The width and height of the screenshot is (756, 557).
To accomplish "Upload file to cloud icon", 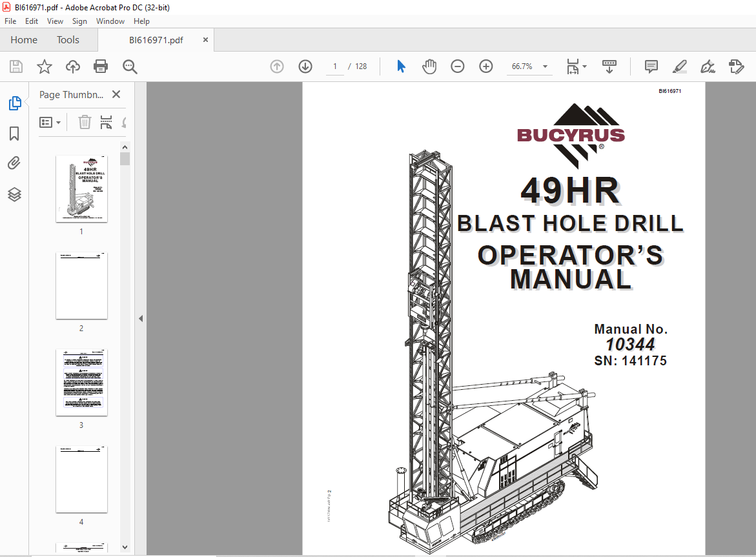I will pos(73,66).
